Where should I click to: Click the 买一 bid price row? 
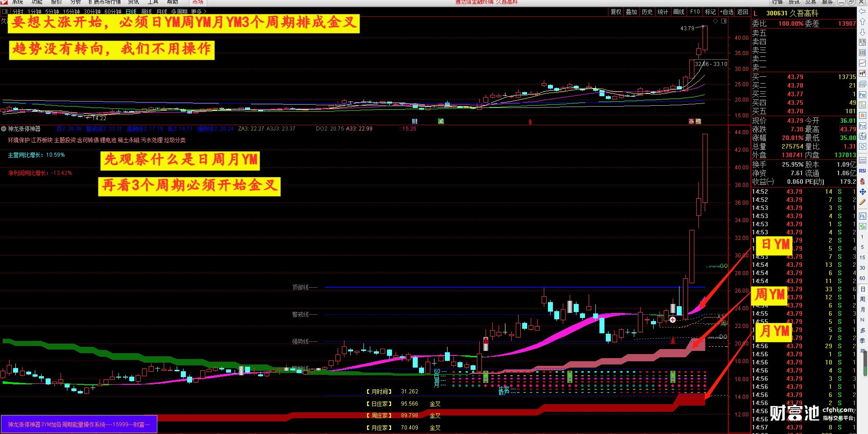point(804,77)
